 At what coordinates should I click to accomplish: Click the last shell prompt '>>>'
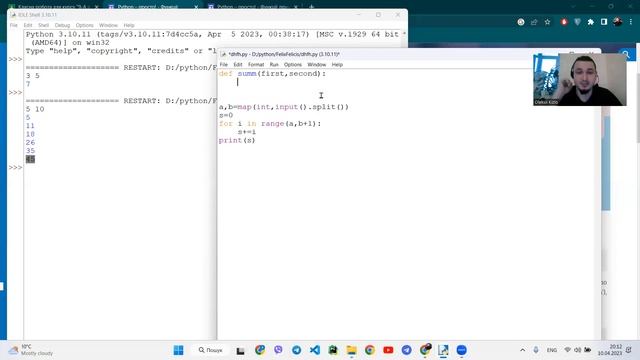pyautogui.click(x=15, y=168)
